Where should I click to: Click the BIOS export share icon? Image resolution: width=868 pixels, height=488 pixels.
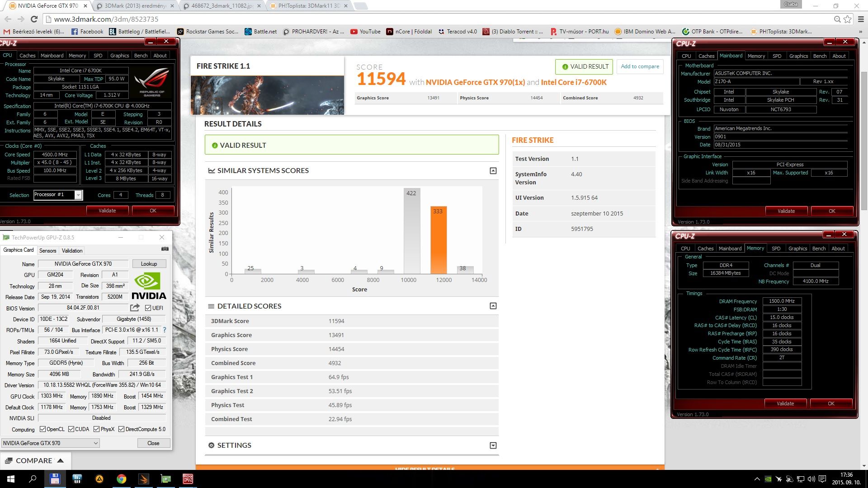135,308
